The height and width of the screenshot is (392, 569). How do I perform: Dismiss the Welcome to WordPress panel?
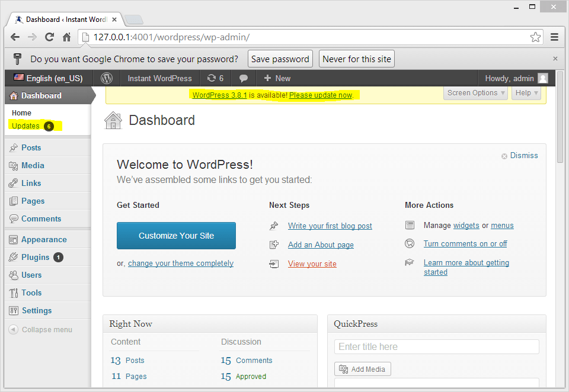pyautogui.click(x=520, y=156)
